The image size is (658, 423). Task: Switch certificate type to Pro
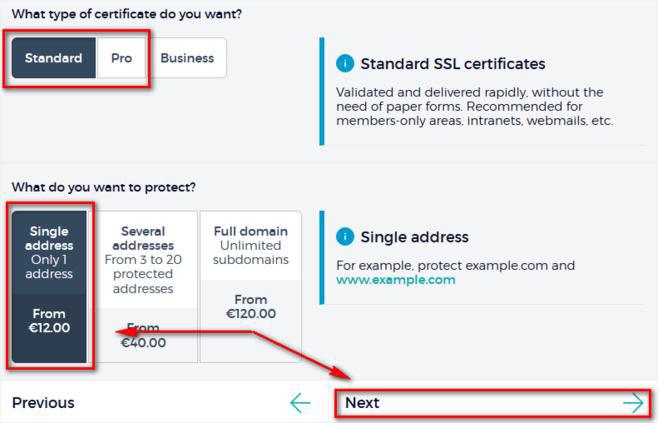click(121, 58)
